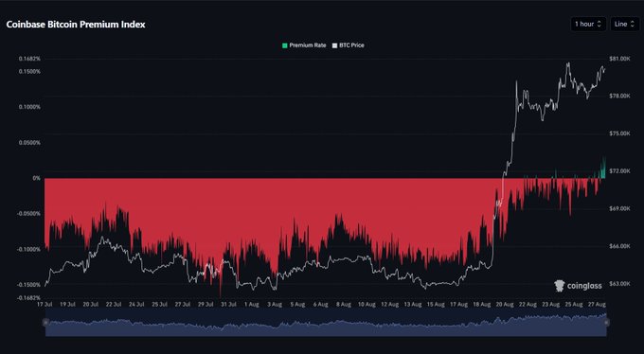This screenshot has height=354, width=644.
Task: Click the 20 Aug date label
Action: pyautogui.click(x=505, y=305)
